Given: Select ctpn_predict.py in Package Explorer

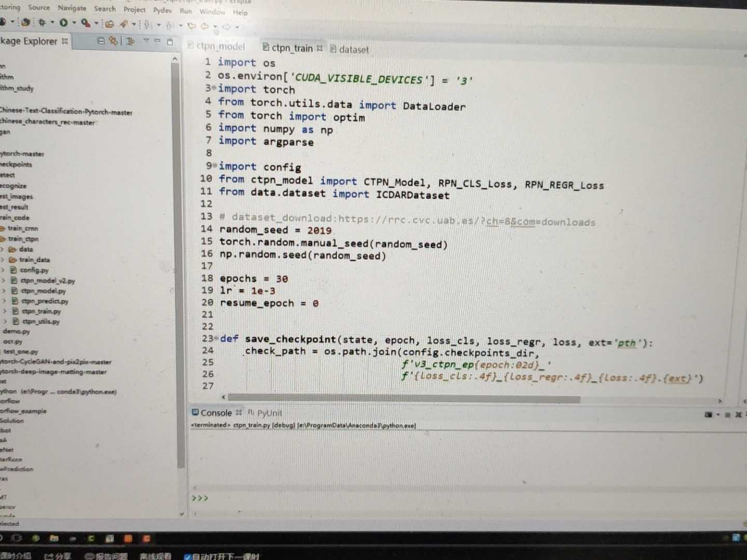Looking at the screenshot, I should point(40,301).
